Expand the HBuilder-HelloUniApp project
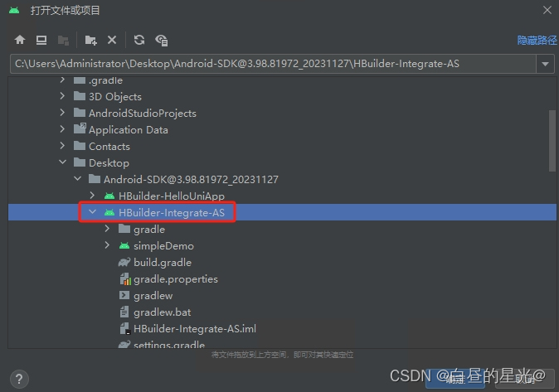This screenshot has width=559, height=392. pyautogui.click(x=92, y=196)
